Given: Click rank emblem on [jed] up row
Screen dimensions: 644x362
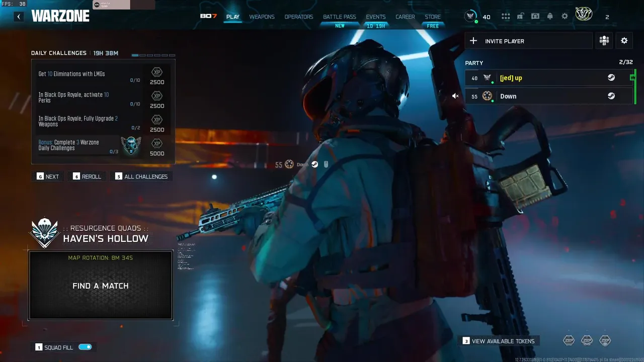Looking at the screenshot, I should (x=487, y=77).
